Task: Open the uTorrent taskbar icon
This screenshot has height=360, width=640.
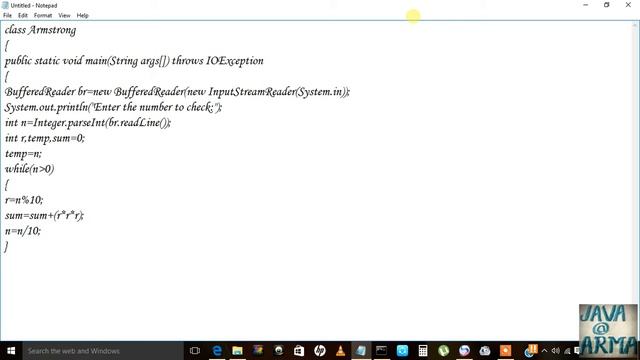Action: (x=443, y=351)
